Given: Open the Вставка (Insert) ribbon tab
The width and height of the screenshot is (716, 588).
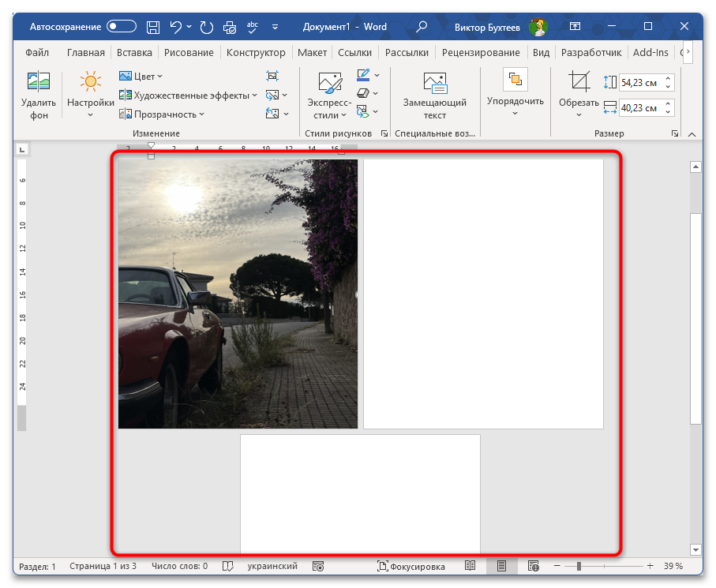Looking at the screenshot, I should click(134, 53).
